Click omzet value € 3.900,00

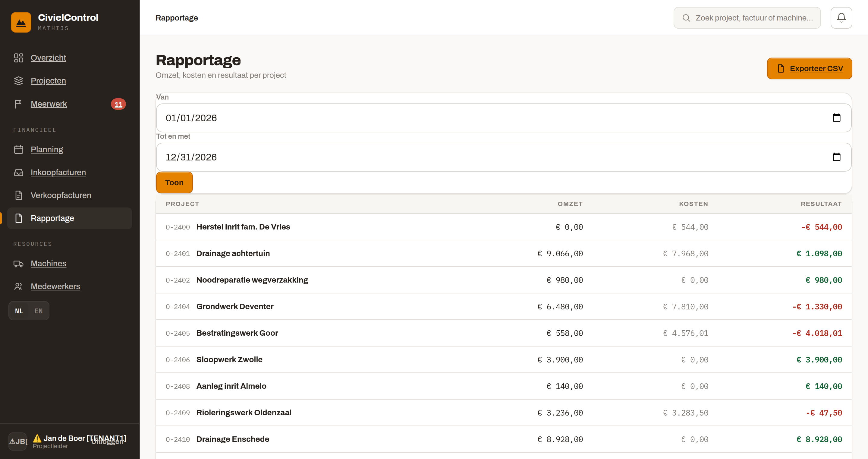[x=560, y=360]
